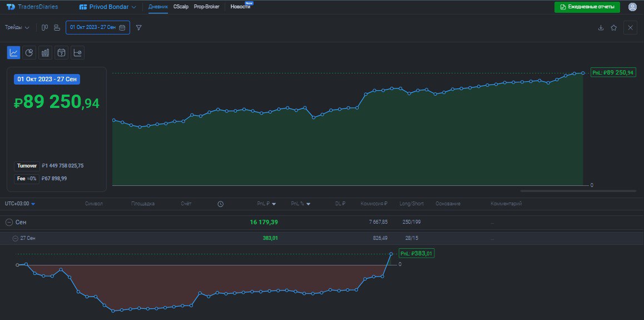The height and width of the screenshot is (320, 644).
Task: Click the Комментарий column header
Action: coord(507,204)
